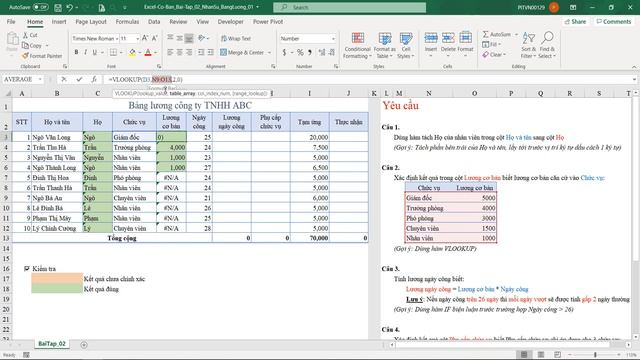
Task: Apply red font color A
Action: 148,52
